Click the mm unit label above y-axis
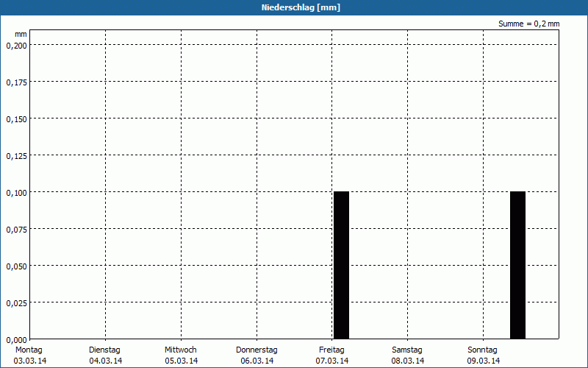588x368 pixels. pyautogui.click(x=21, y=35)
